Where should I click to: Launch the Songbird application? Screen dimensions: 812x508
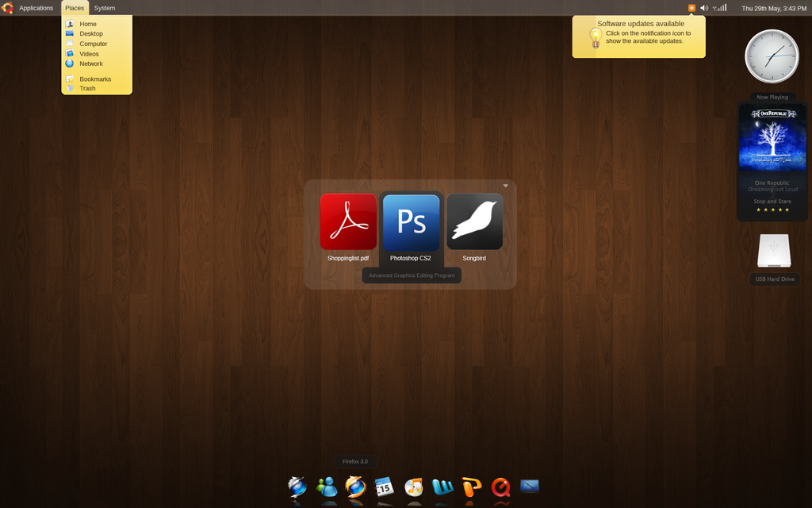(x=474, y=222)
